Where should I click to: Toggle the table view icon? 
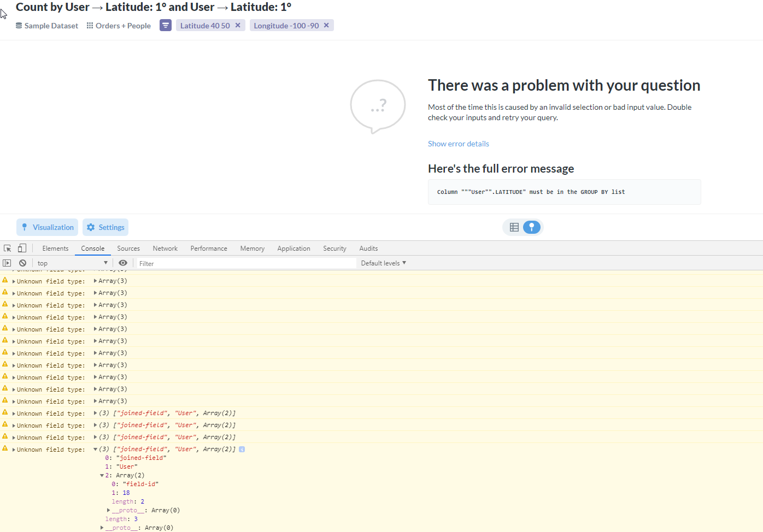pyautogui.click(x=514, y=227)
